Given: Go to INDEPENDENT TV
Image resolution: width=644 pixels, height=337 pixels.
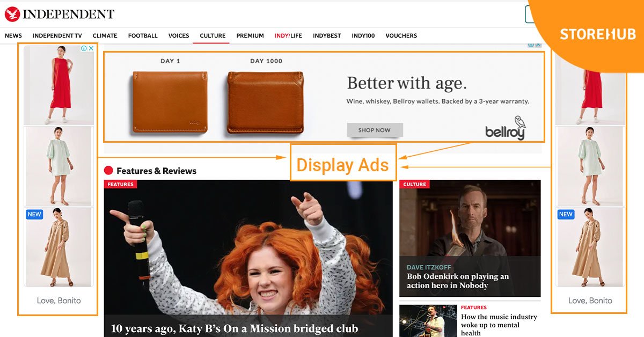Looking at the screenshot, I should [x=57, y=36].
